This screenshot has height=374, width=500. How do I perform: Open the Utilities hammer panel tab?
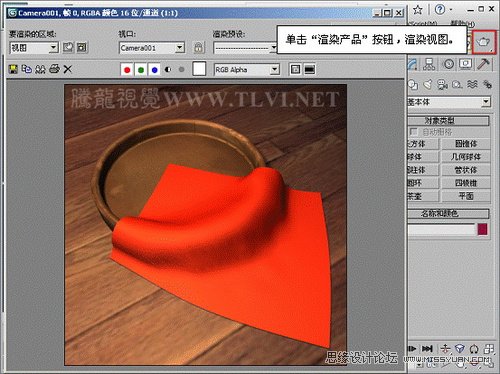coord(483,64)
